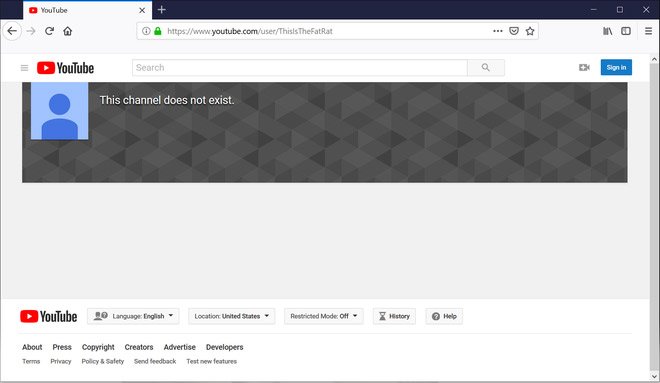Open the Terms link
This screenshot has height=383, width=660.
point(31,361)
